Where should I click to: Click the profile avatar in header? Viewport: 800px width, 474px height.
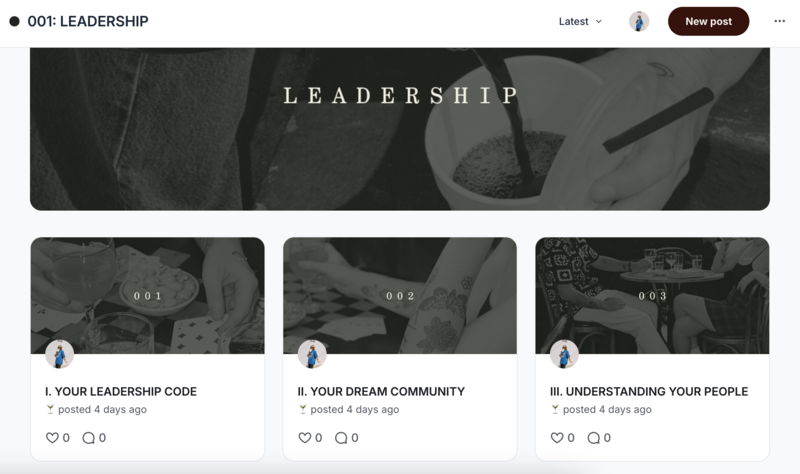[639, 21]
